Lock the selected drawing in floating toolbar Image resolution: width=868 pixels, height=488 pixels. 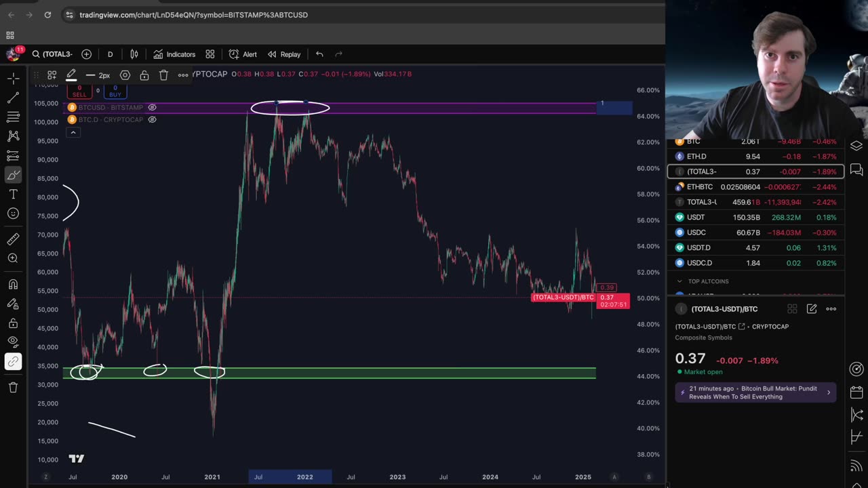tap(144, 75)
